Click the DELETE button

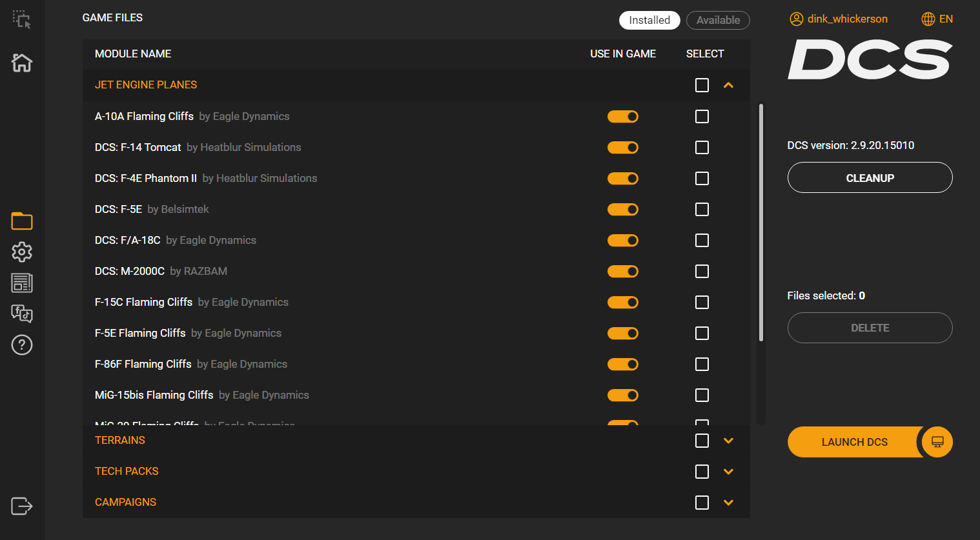[x=870, y=328]
